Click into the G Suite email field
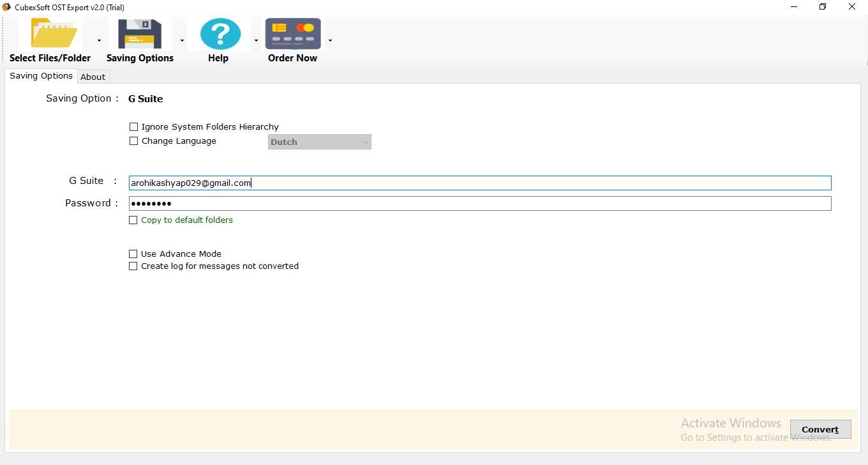868x465 pixels. [x=479, y=183]
